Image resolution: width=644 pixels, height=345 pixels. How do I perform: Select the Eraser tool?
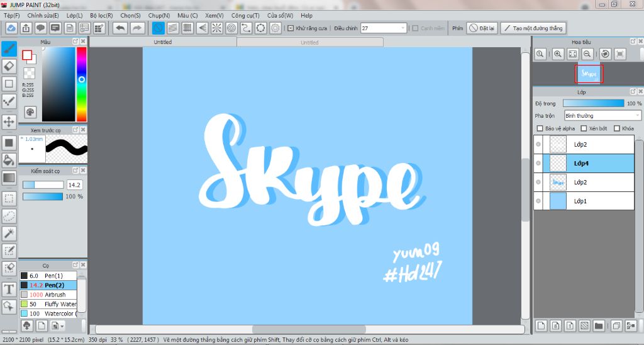tap(9, 66)
